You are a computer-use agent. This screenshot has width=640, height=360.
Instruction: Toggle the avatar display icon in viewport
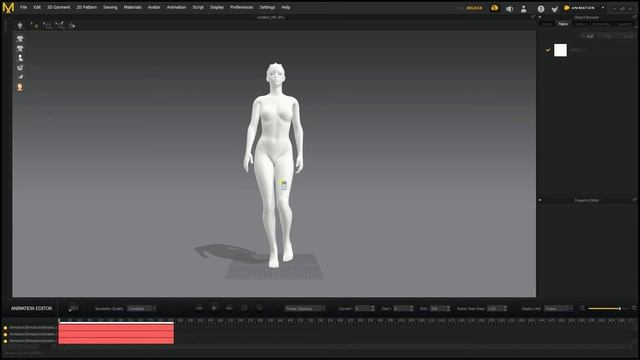[x=20, y=58]
